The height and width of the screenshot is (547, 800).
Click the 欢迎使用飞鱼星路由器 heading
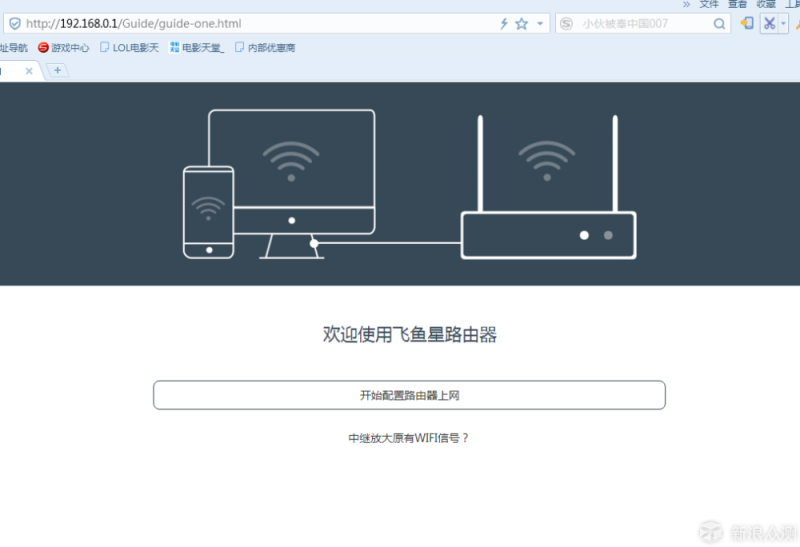pyautogui.click(x=410, y=335)
